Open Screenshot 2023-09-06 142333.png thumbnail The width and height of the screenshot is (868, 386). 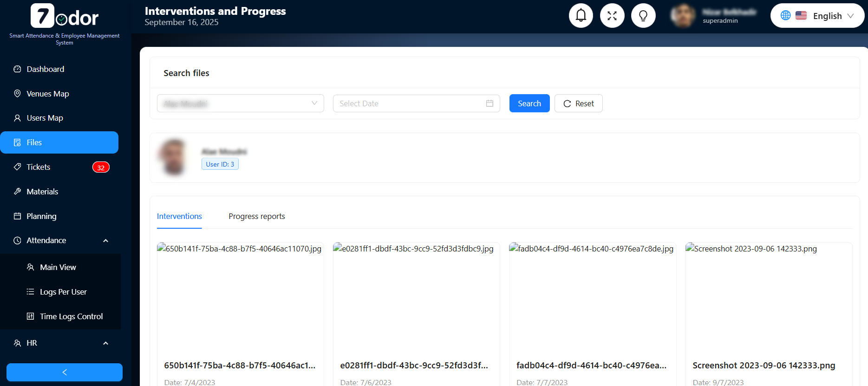[x=769, y=297]
